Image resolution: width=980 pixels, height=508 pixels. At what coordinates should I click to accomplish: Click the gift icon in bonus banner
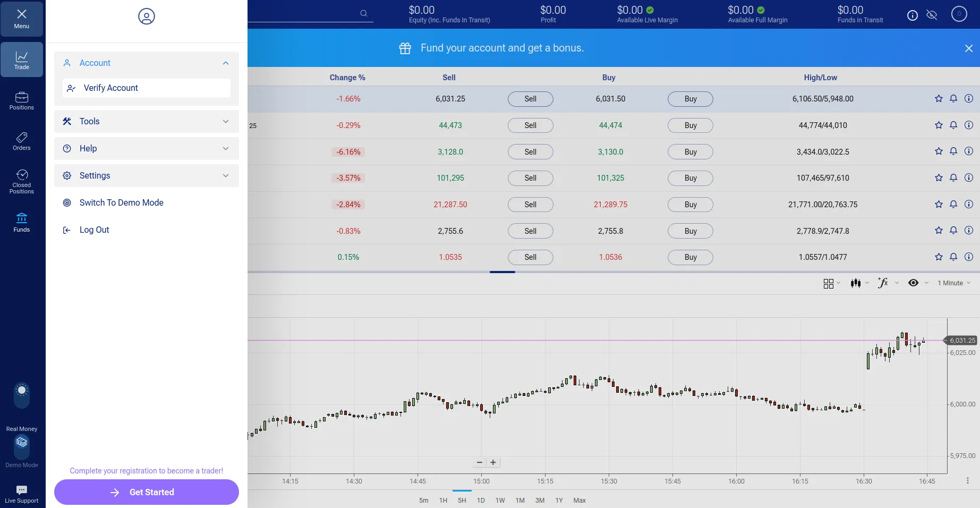pyautogui.click(x=405, y=48)
